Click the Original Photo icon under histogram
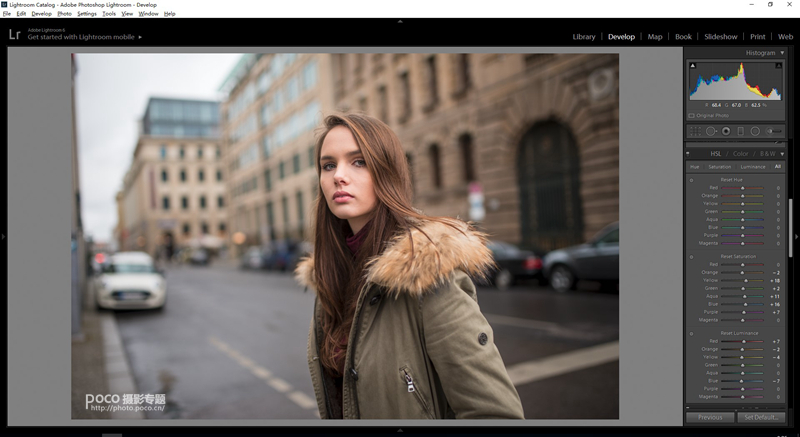This screenshot has height=437, width=800. click(x=692, y=116)
